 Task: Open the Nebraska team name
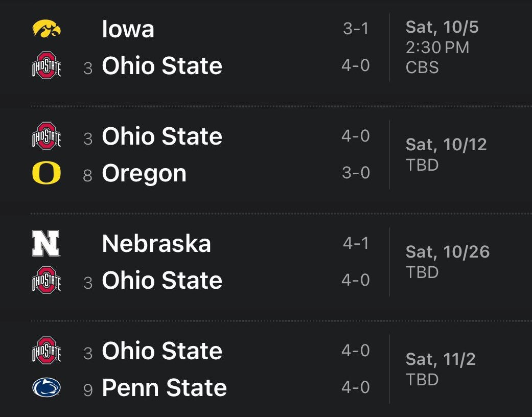pos(156,244)
